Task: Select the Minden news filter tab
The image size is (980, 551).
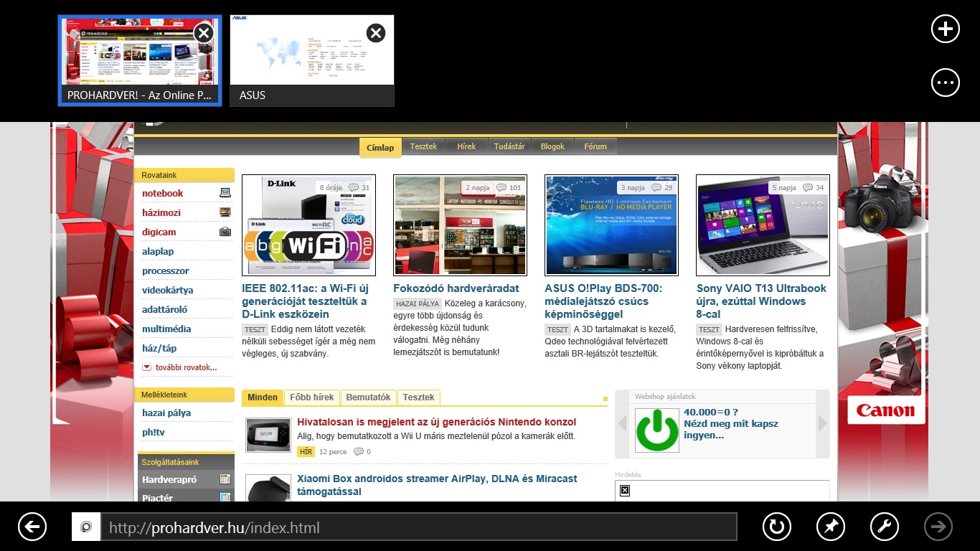Action: pyautogui.click(x=263, y=397)
